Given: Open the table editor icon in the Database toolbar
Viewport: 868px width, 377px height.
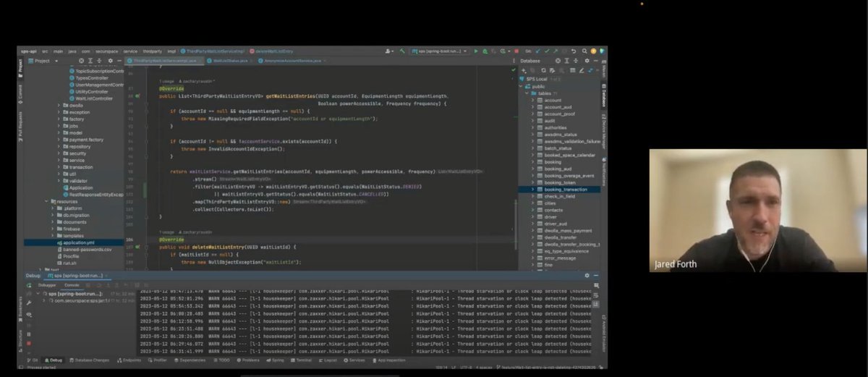Looking at the screenshot, I should (573, 70).
